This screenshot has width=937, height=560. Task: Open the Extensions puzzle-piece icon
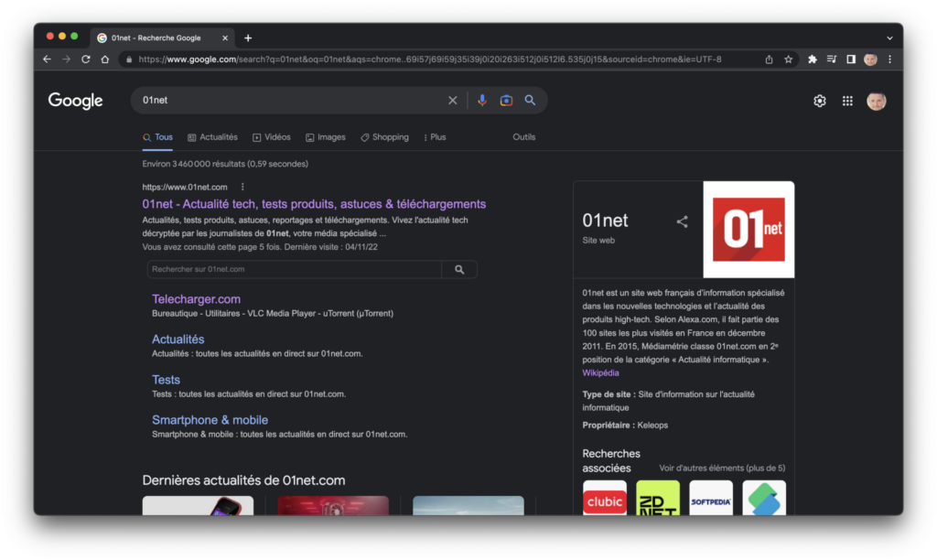(x=813, y=59)
